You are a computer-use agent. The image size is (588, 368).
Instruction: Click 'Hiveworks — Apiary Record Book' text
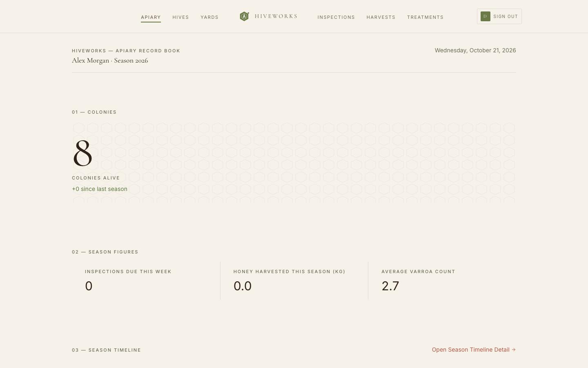click(126, 51)
